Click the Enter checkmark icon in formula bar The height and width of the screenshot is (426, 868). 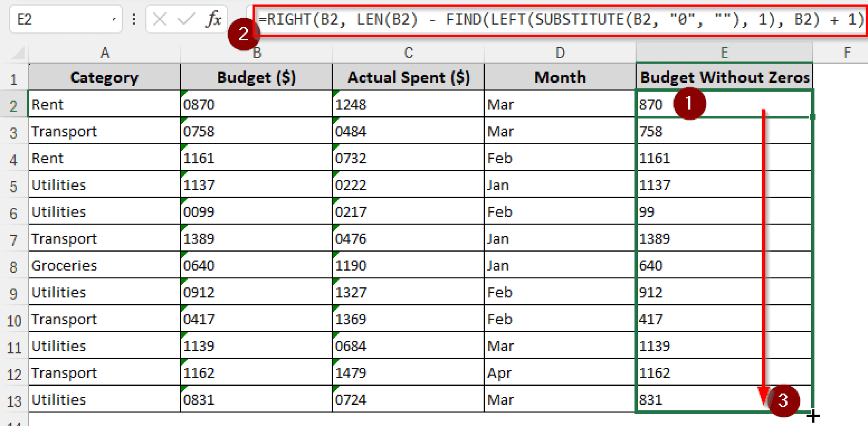(x=186, y=20)
